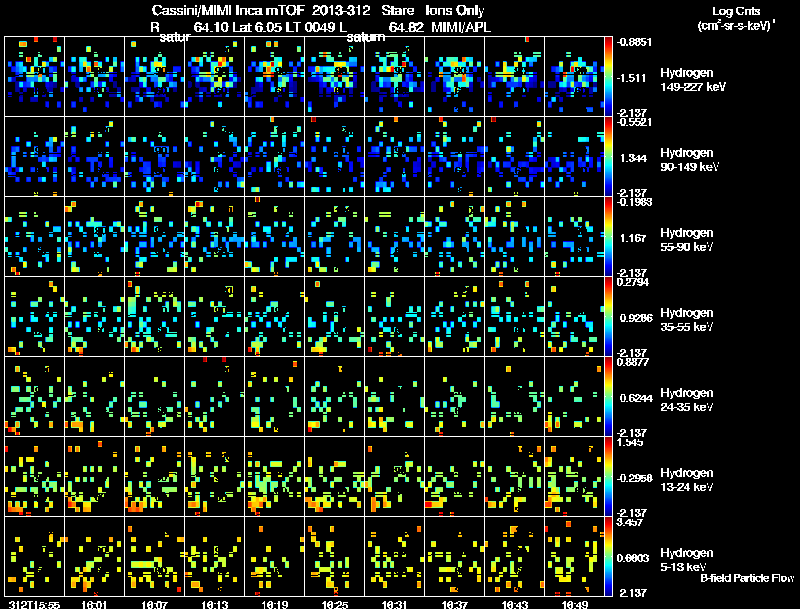The height and width of the screenshot is (609, 800).
Task: Click the Hydrogen 149-227 keV panel at 15:55
Action: coord(34,77)
